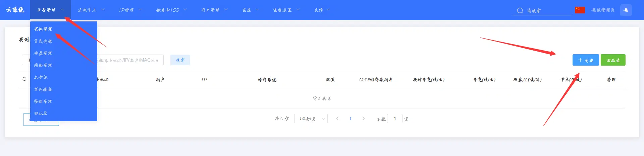Click the 搜索 button beside the filter
The height and width of the screenshot is (156, 644).
pyautogui.click(x=180, y=60)
